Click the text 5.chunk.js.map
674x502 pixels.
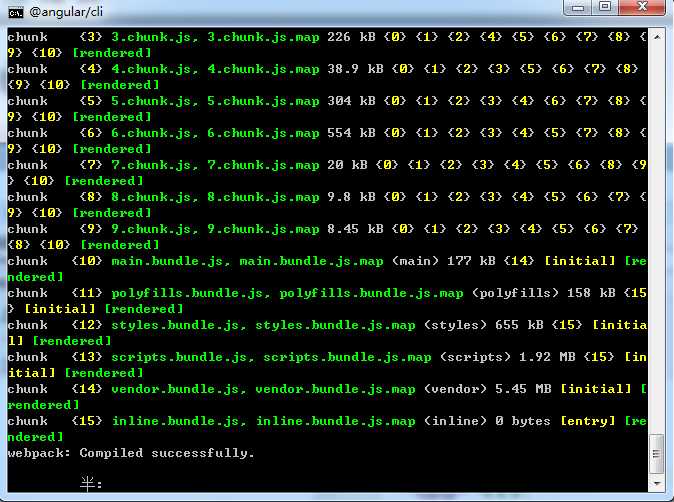click(x=263, y=101)
